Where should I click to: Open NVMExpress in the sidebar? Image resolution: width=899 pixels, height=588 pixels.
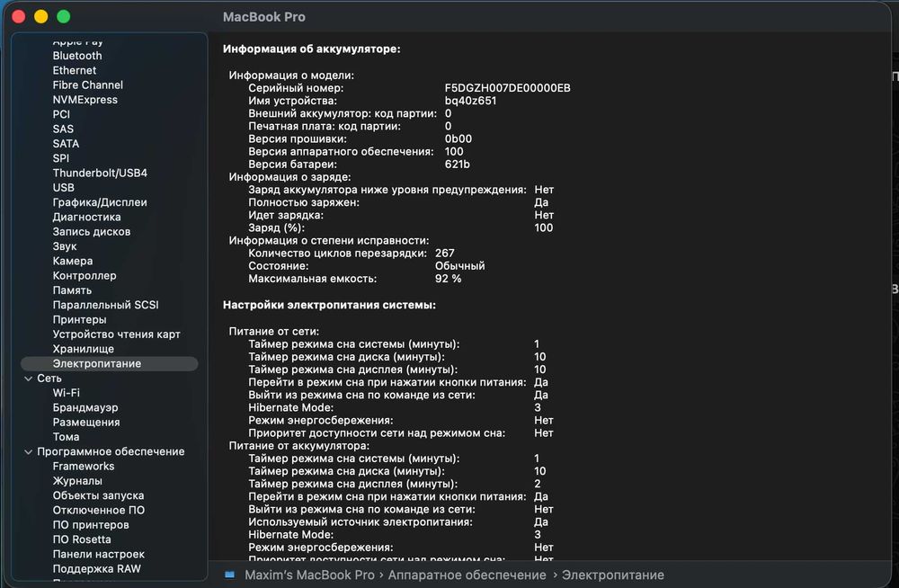pos(85,100)
